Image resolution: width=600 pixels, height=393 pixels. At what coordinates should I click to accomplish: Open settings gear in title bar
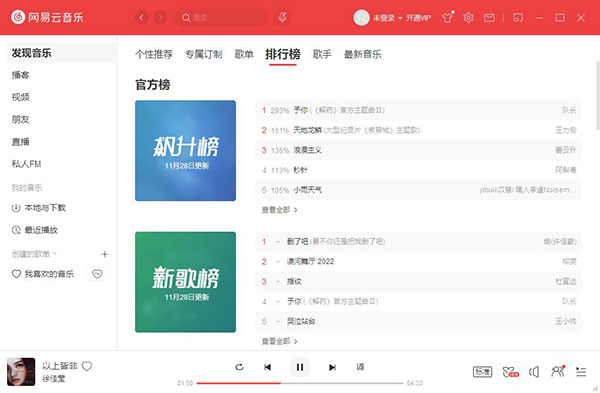tap(468, 18)
